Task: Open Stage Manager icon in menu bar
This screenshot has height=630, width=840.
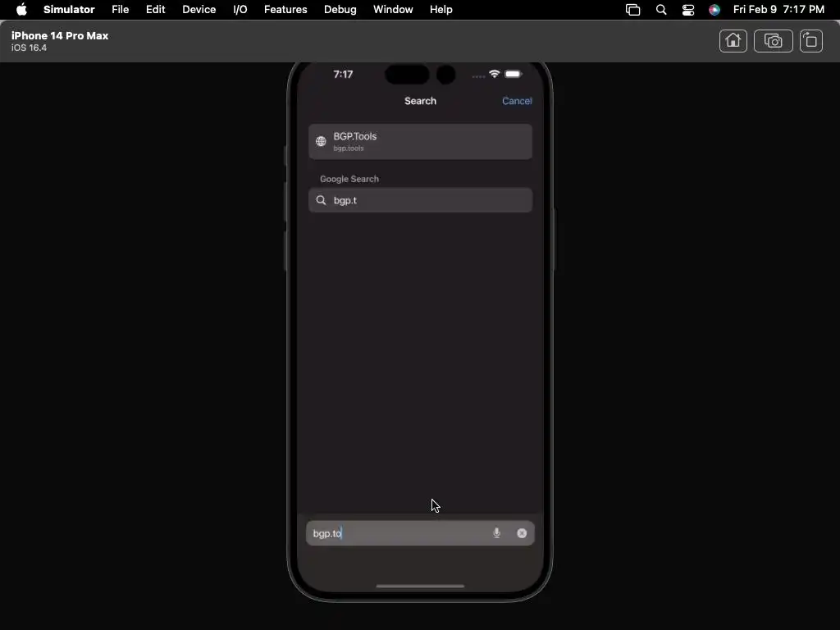Action: (x=632, y=10)
